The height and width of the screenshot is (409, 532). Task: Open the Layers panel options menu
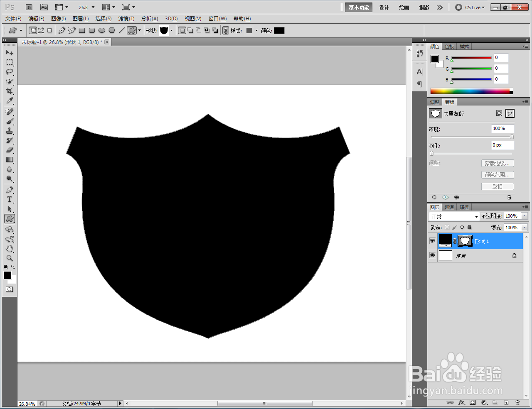(x=525, y=207)
